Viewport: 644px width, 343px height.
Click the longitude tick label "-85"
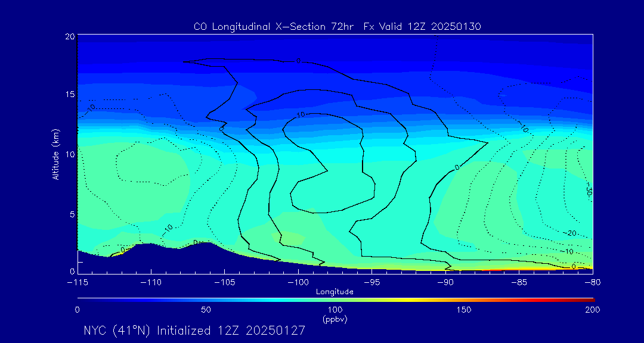click(x=519, y=283)
